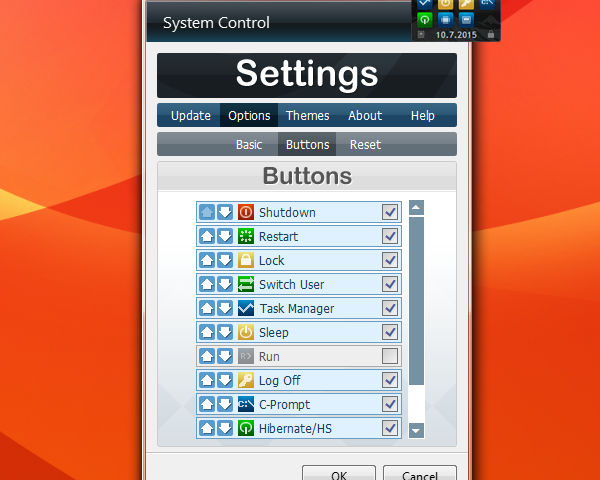
Task: Move Sleep button up in list
Action: click(x=207, y=332)
